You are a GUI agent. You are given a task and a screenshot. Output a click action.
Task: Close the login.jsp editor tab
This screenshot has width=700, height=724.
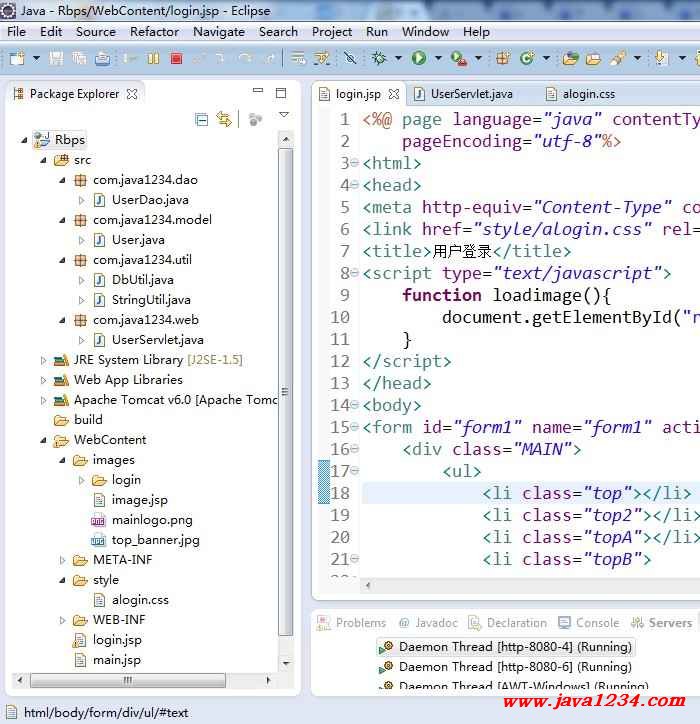click(x=394, y=94)
